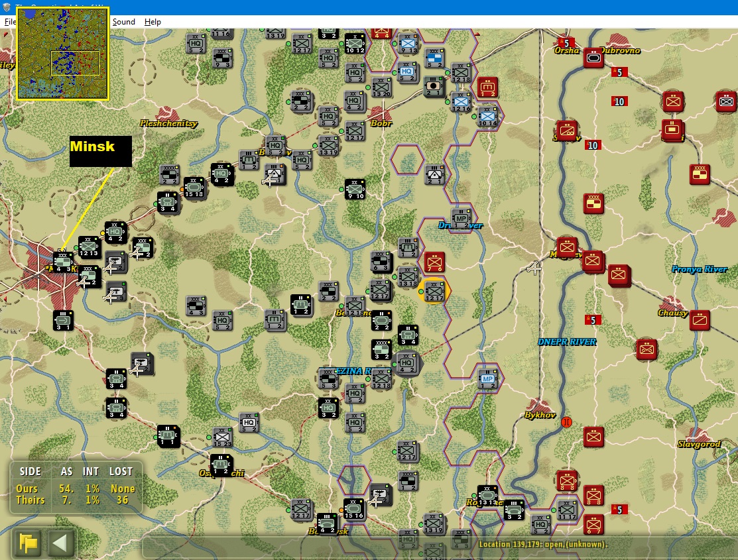738x560 pixels.
Task: Select the Soviet unit next to Chausy
Action: pos(700,320)
